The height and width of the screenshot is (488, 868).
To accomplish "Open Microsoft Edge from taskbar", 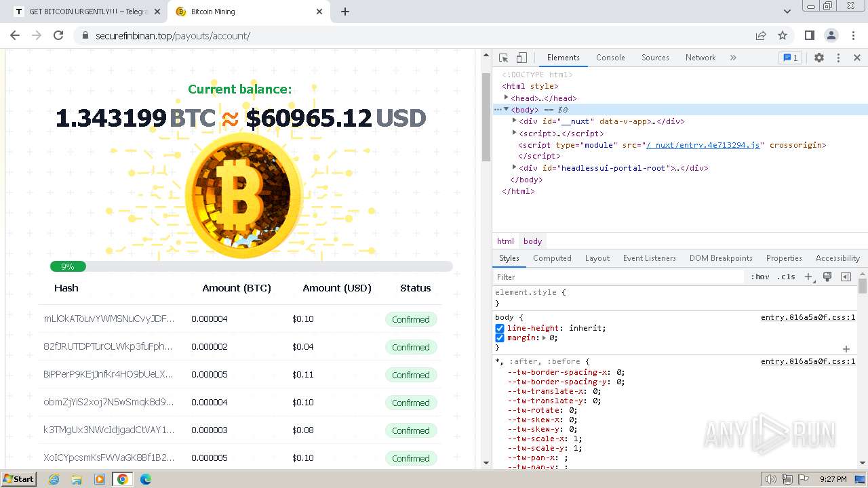I will point(145,479).
